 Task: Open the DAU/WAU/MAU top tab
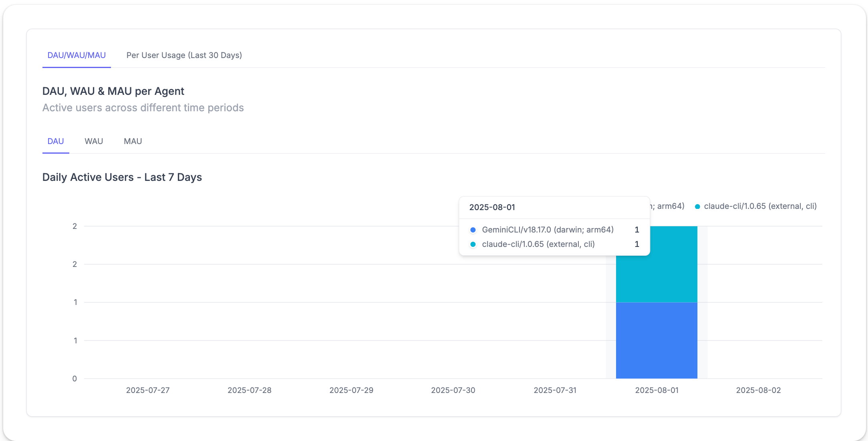click(x=77, y=55)
